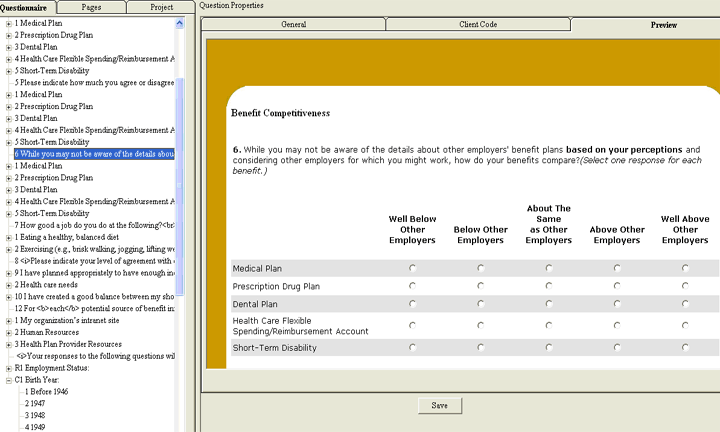This screenshot has width=720, height=432.
Task: Expand the 3 Health Plan Provider Resources node
Action: click(8, 344)
